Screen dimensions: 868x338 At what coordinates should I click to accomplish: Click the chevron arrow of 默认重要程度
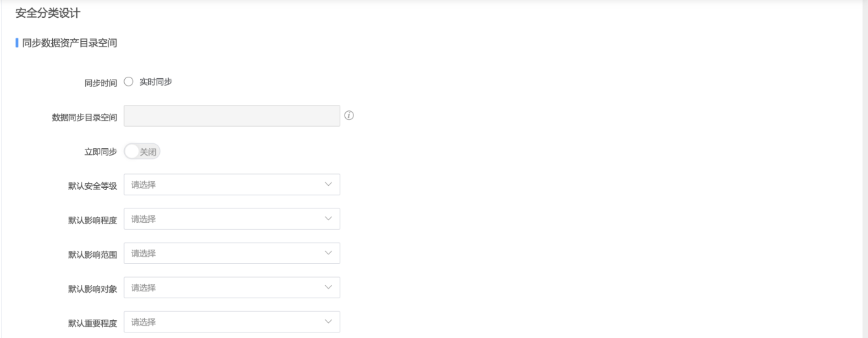328,322
